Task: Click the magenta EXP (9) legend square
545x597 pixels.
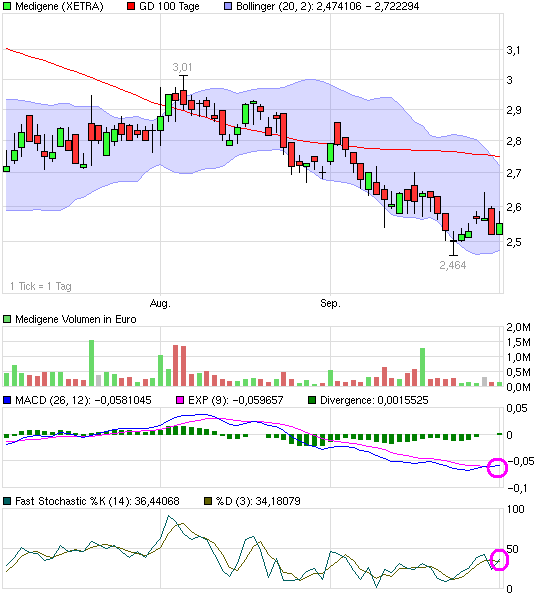Action: [x=180, y=400]
